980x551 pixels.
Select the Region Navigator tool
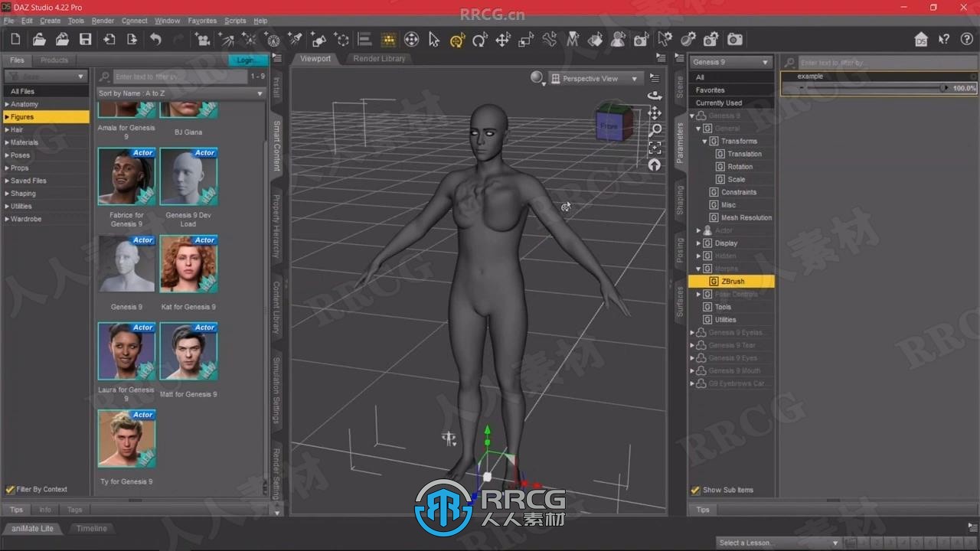coord(618,40)
